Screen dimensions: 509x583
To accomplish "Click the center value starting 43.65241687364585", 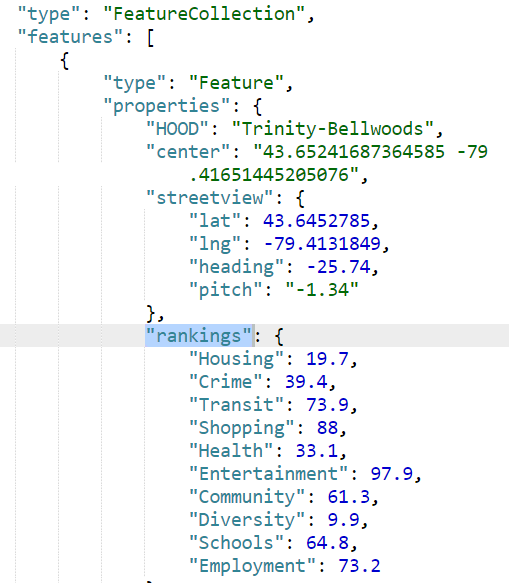I will click(x=370, y=152).
